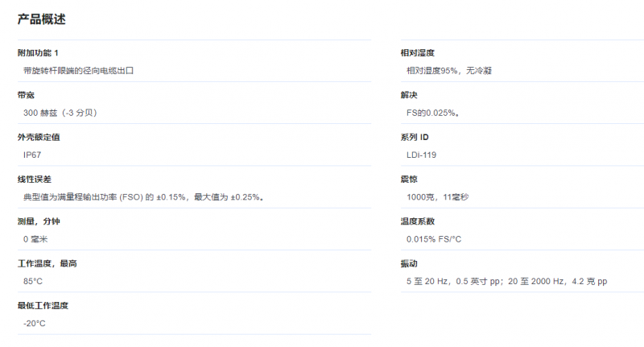Click the -20°C minimum temperature value
The image size is (644, 347).
(35, 324)
